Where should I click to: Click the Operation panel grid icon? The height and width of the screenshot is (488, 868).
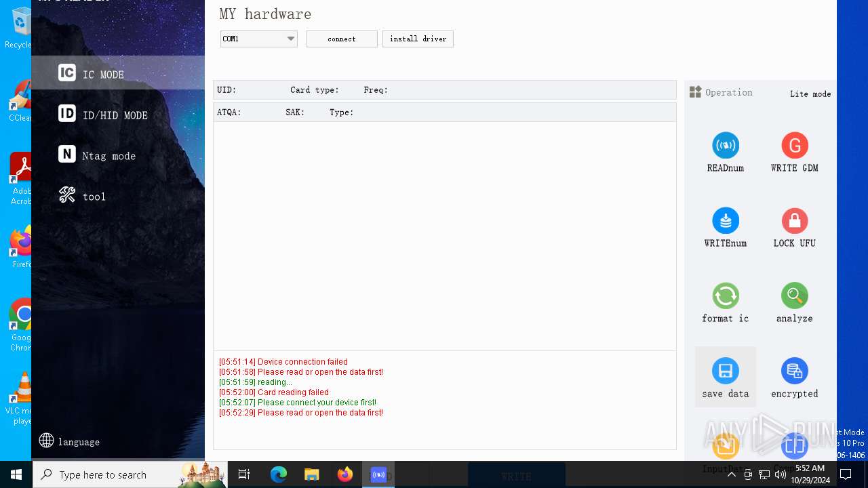coord(695,92)
